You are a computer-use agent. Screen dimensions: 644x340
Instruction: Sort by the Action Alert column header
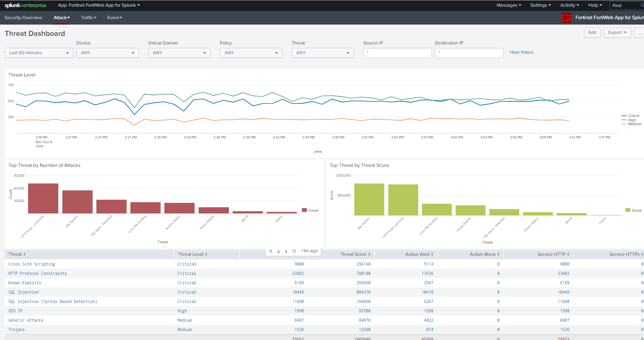click(419, 254)
